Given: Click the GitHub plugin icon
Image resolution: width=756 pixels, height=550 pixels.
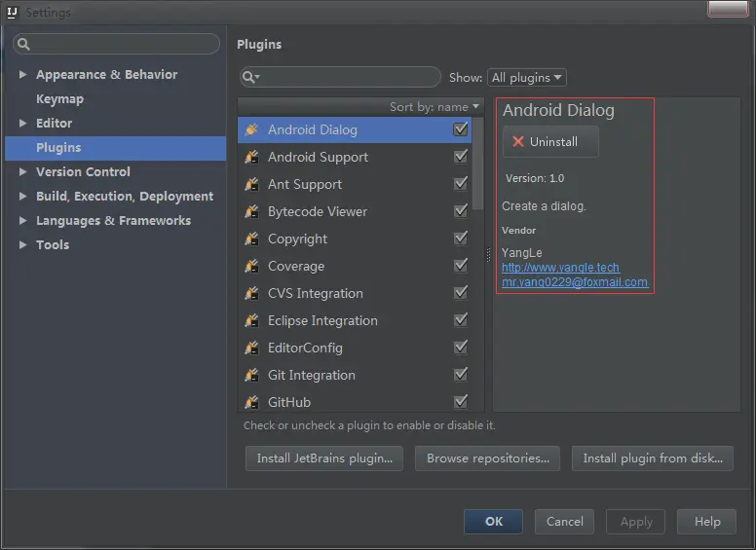Looking at the screenshot, I should coord(251,402).
